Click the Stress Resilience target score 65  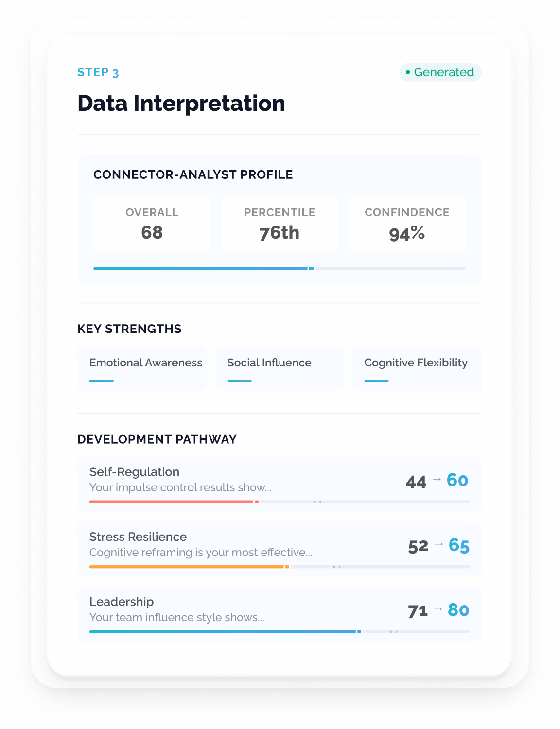(x=459, y=545)
